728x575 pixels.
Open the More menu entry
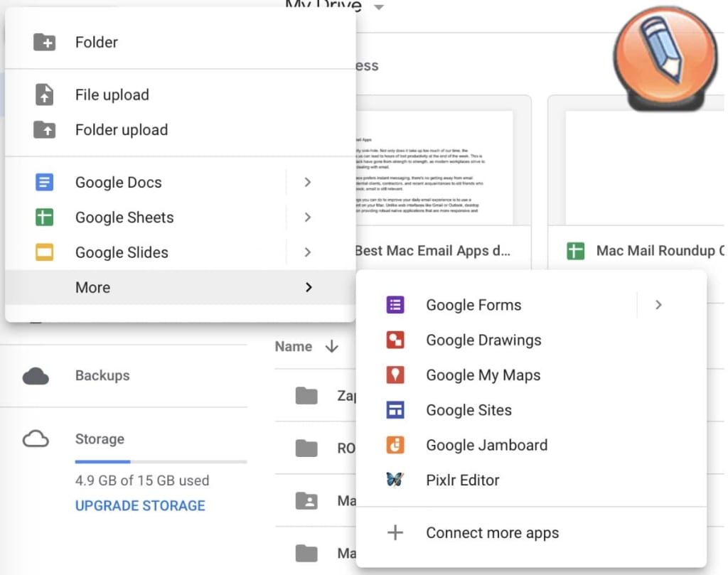[x=180, y=287]
